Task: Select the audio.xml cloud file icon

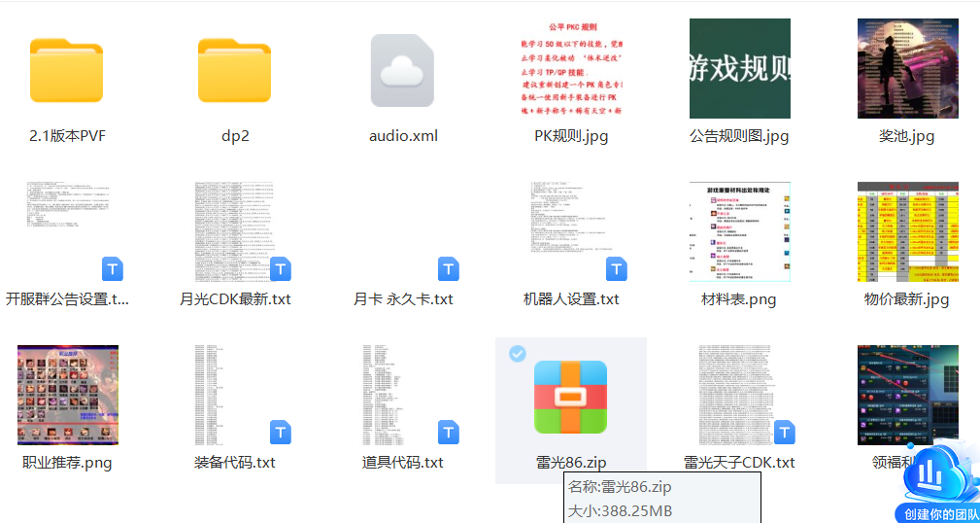Action: coord(402,71)
